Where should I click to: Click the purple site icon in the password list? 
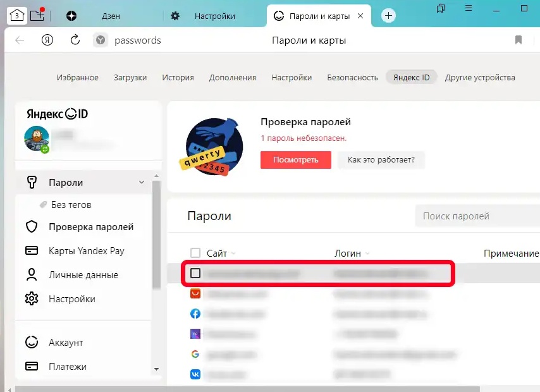coord(195,334)
